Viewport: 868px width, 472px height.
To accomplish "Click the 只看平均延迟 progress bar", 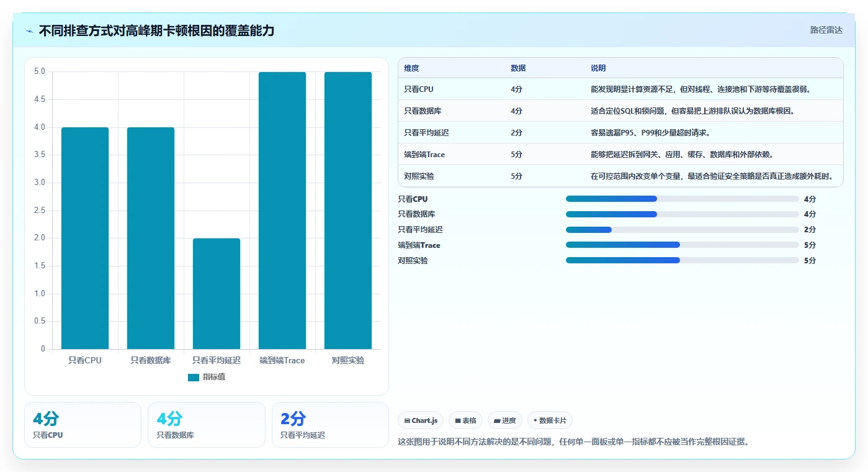I will [682, 230].
